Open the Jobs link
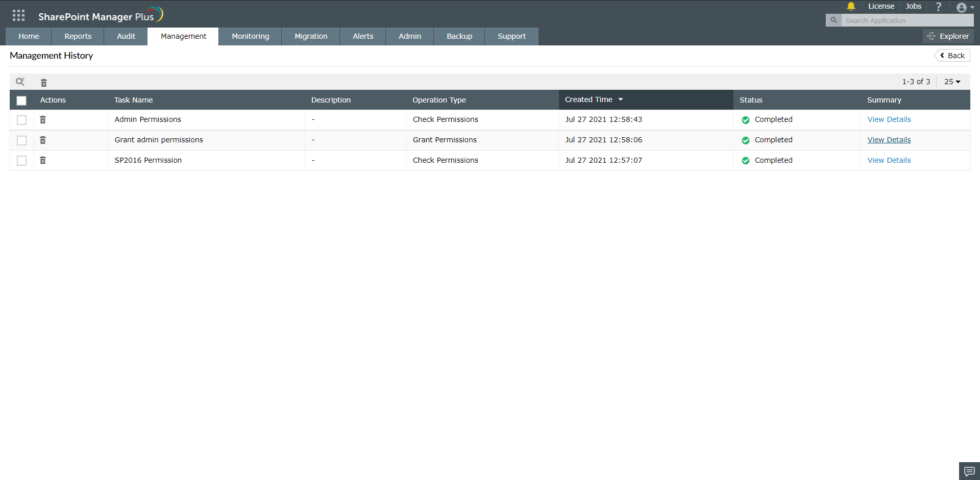 [x=914, y=6]
